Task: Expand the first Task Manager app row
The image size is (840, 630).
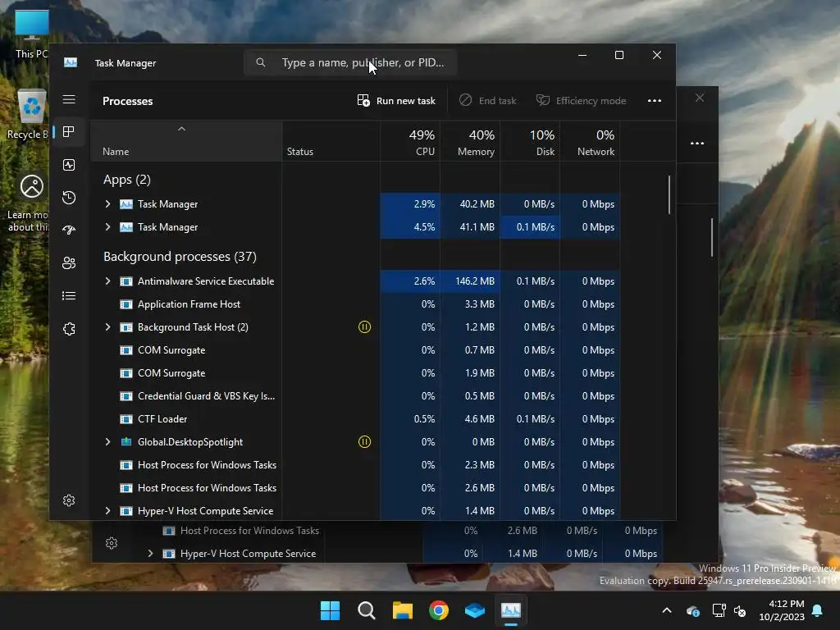Action: pos(107,204)
